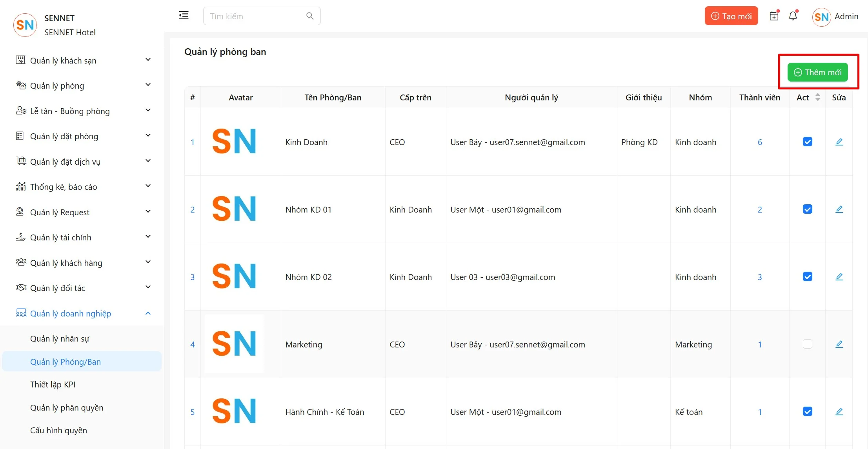Focus the Tìm kiếm search field
Viewport: 868px width, 449px height.
point(255,16)
